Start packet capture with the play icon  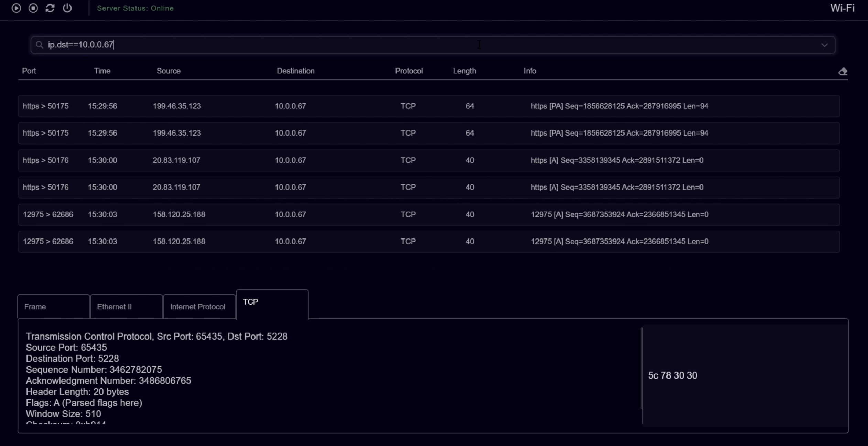(x=16, y=8)
